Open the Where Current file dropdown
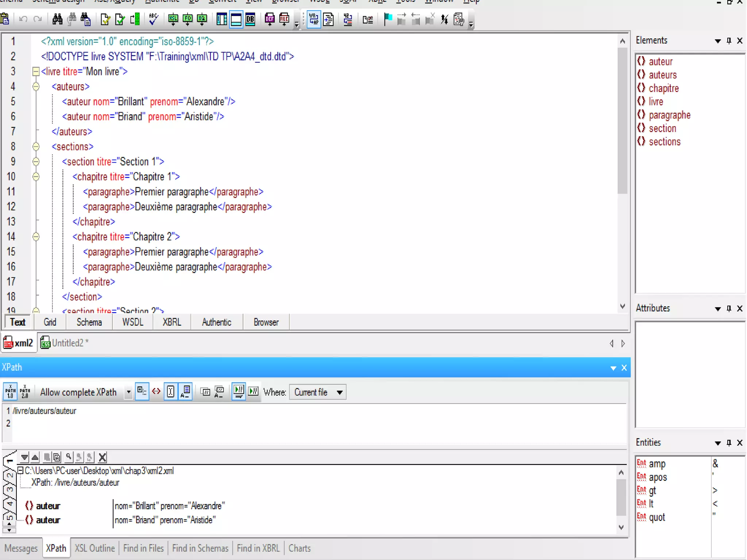Image resolution: width=747 pixels, height=560 pixels. 339,392
